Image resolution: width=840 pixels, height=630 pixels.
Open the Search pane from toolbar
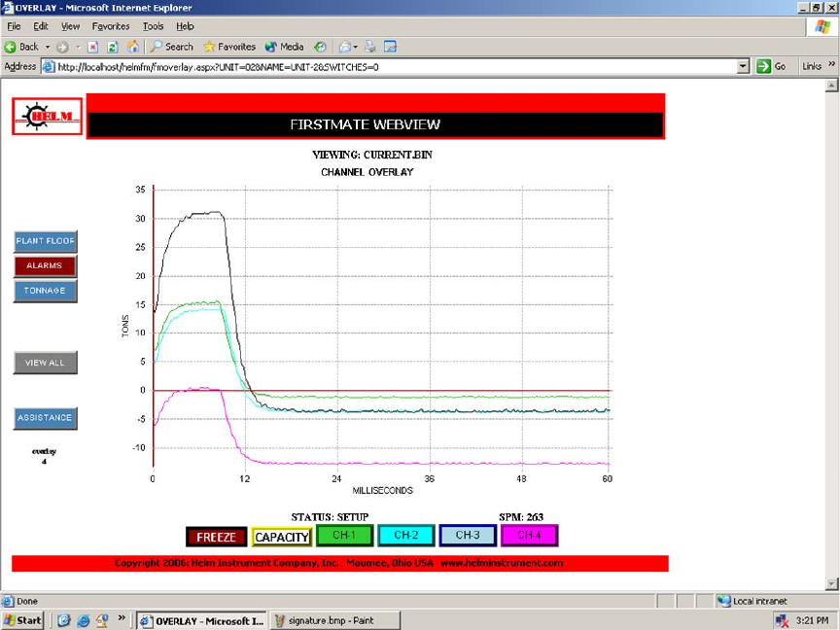pyautogui.click(x=171, y=47)
